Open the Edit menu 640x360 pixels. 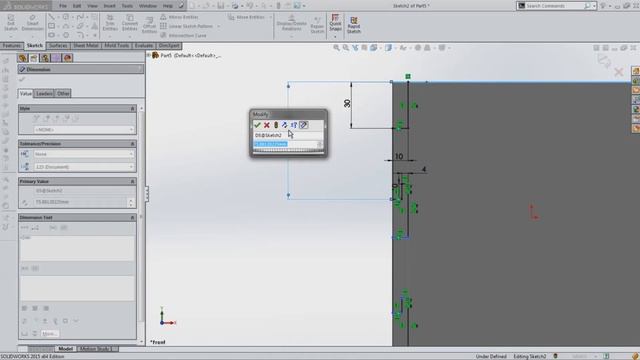coord(77,6)
